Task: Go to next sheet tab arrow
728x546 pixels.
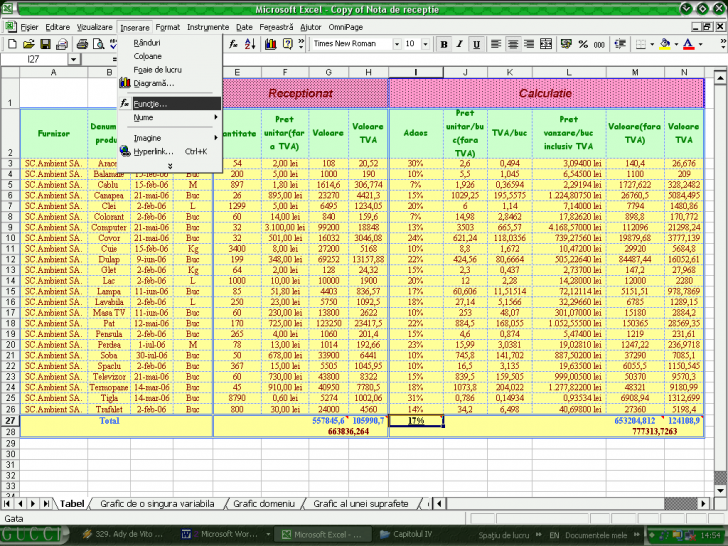Action: 33,503
